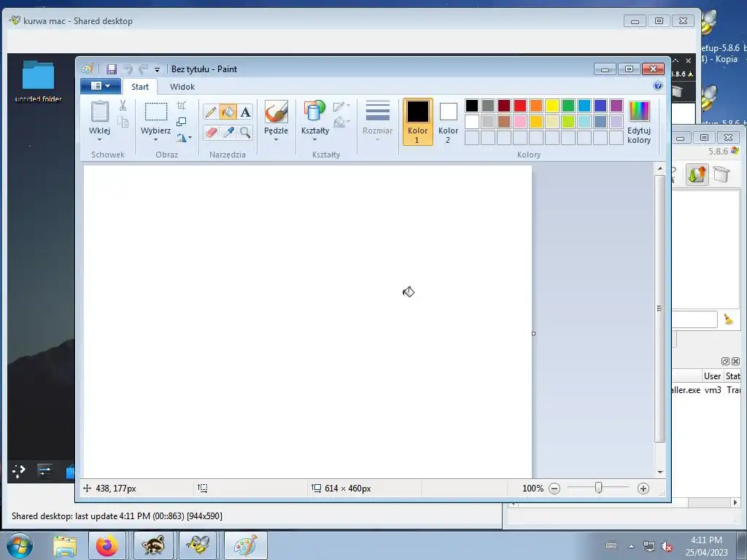Switch to the Widok ribbon tab
Image resolution: width=747 pixels, height=560 pixels.
182,87
